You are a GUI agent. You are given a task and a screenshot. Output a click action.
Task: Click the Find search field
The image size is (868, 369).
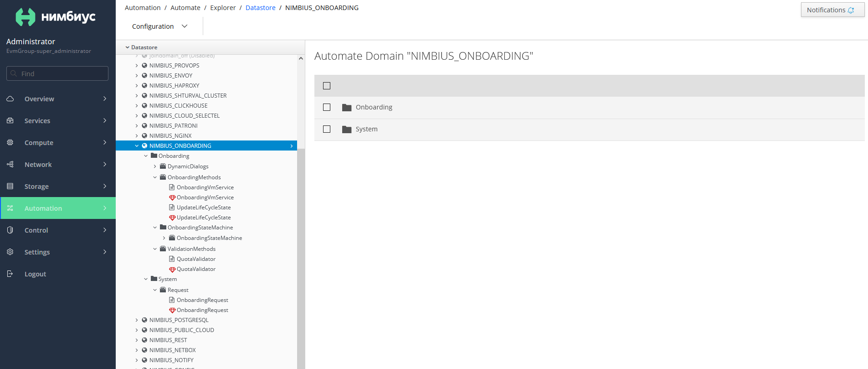pyautogui.click(x=57, y=73)
